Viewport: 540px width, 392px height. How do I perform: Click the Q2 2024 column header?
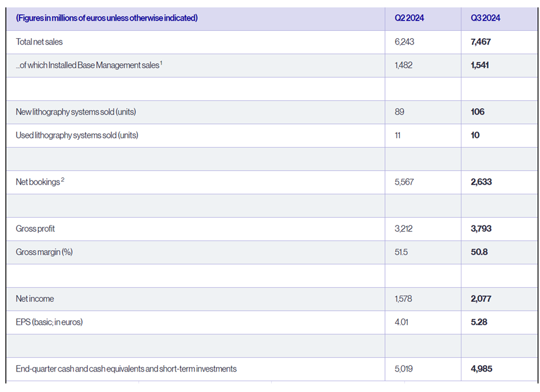click(409, 18)
